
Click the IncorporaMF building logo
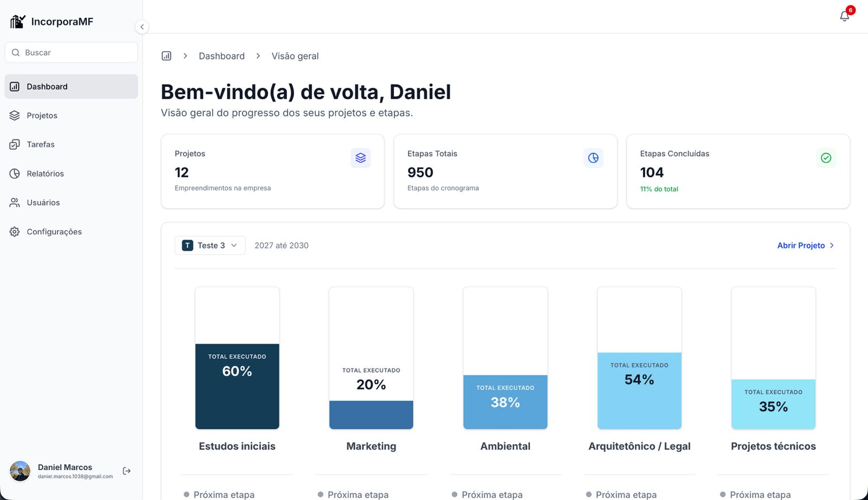(18, 21)
